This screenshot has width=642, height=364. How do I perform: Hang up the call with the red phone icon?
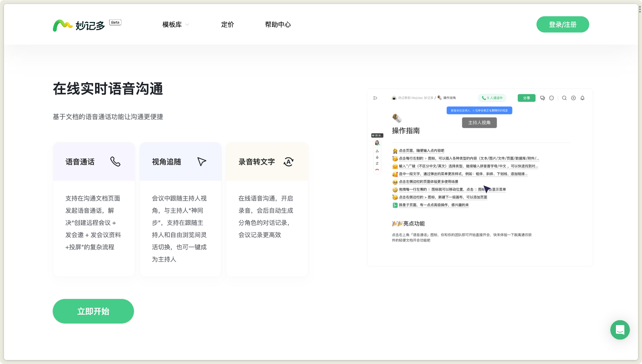(377, 169)
